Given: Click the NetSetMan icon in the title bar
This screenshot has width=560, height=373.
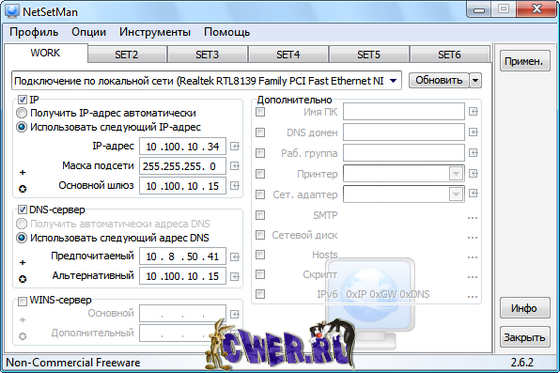Looking at the screenshot, I should click(11, 11).
